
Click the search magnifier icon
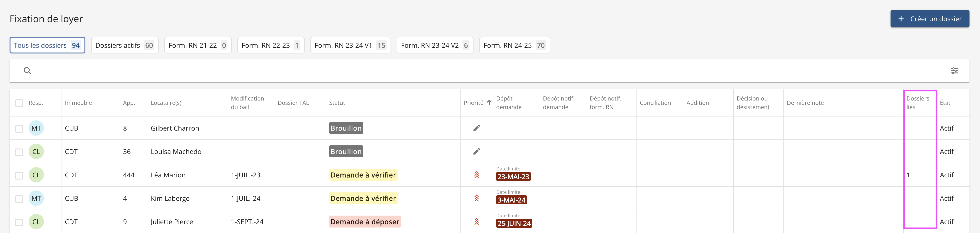tap(27, 71)
